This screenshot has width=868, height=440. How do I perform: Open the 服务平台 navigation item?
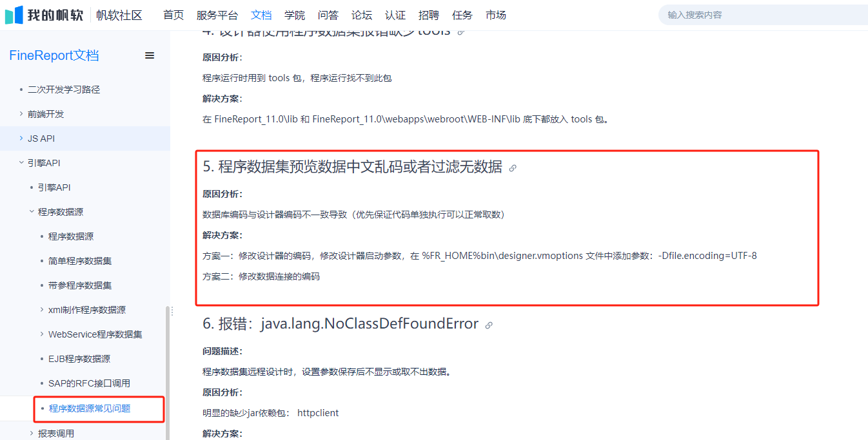click(x=217, y=15)
